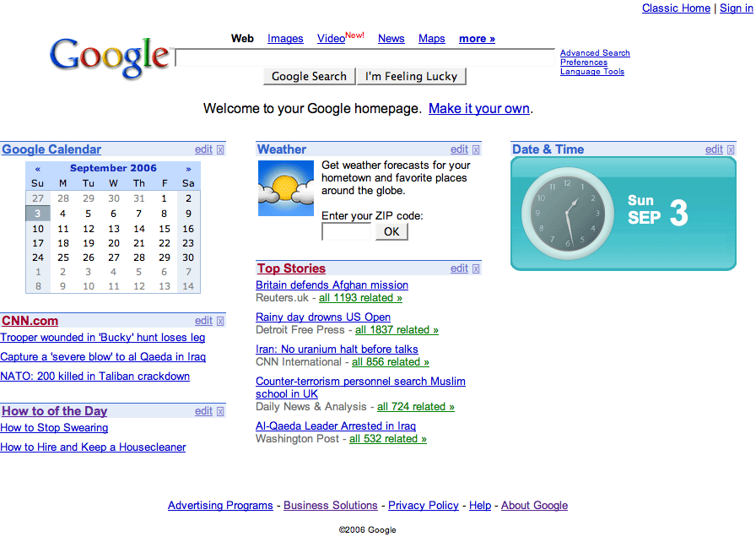
Task: Edit the Weather gadget
Action: [459, 149]
